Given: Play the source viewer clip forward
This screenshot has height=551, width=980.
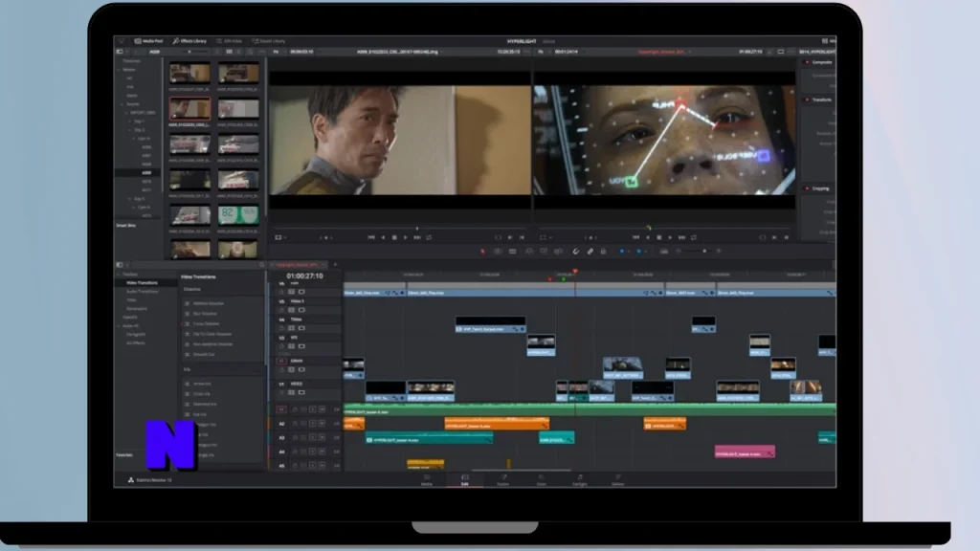Looking at the screenshot, I should coord(406,237).
